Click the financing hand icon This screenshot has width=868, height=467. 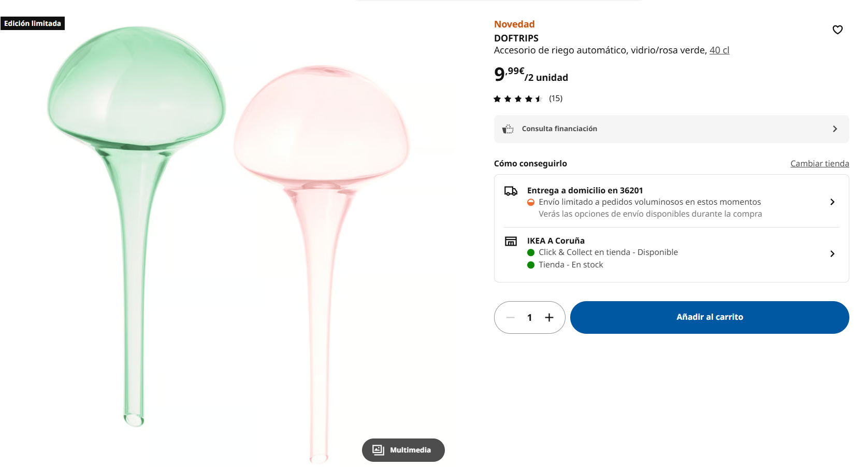click(x=508, y=129)
